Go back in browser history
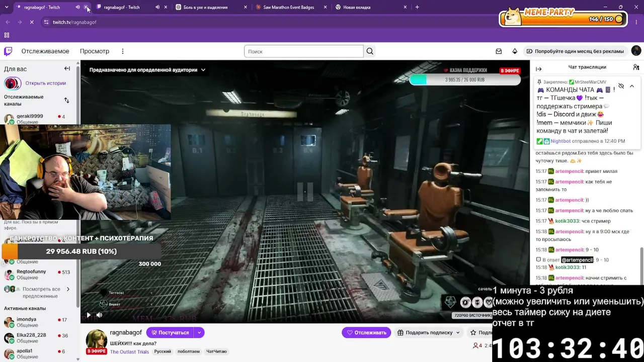 [x=8, y=22]
